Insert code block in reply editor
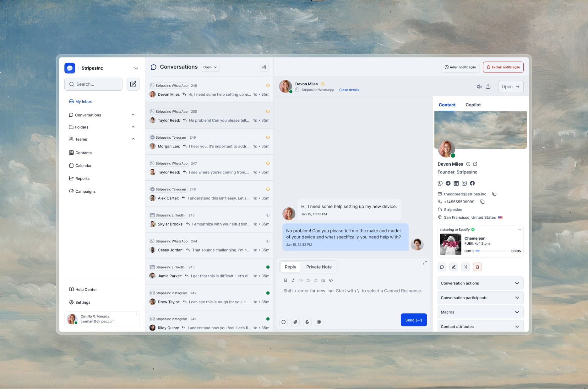 [x=331, y=280]
